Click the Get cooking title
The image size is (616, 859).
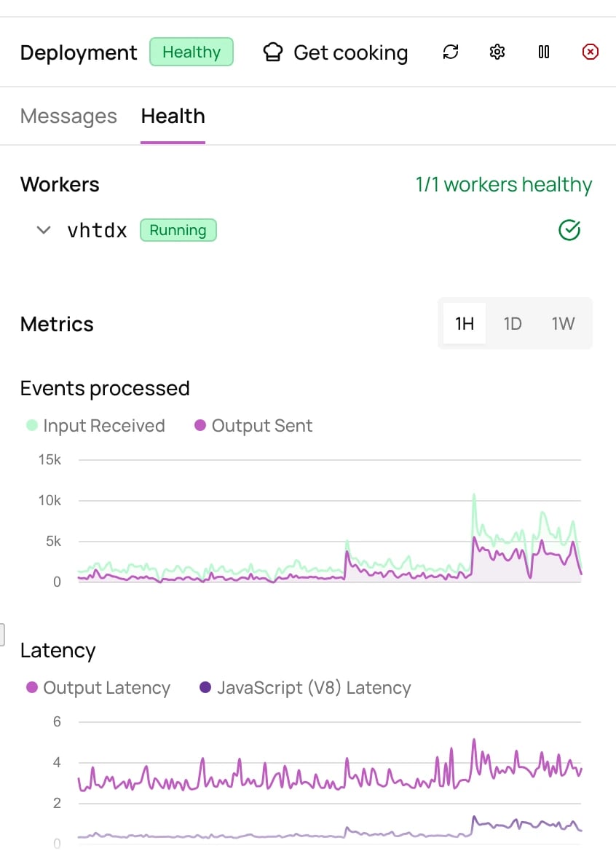pos(351,52)
